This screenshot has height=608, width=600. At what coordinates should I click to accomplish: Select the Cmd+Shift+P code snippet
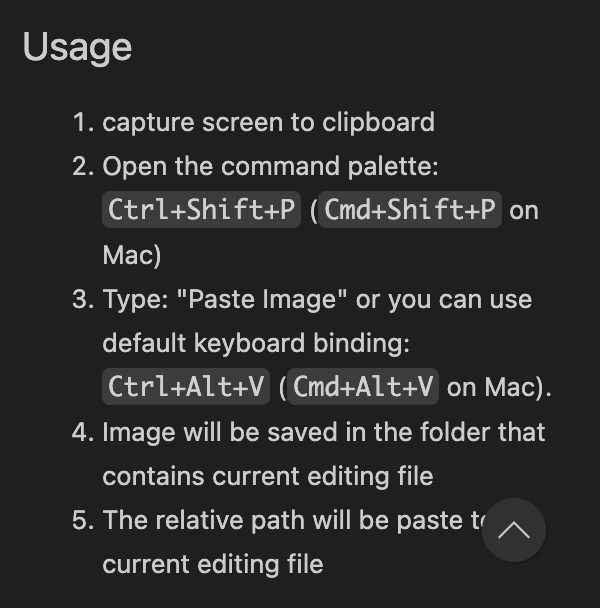[410, 210]
